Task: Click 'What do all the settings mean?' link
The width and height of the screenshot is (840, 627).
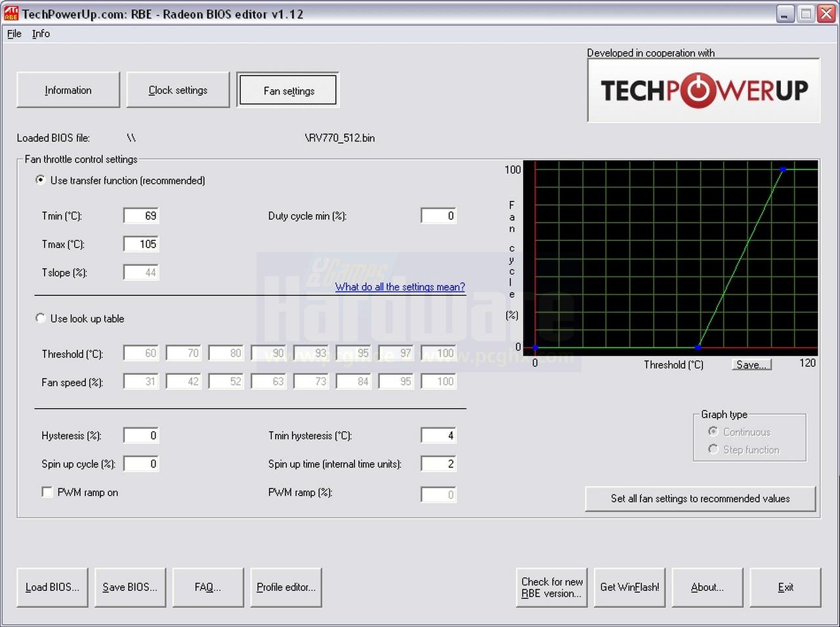Action: tap(400, 287)
